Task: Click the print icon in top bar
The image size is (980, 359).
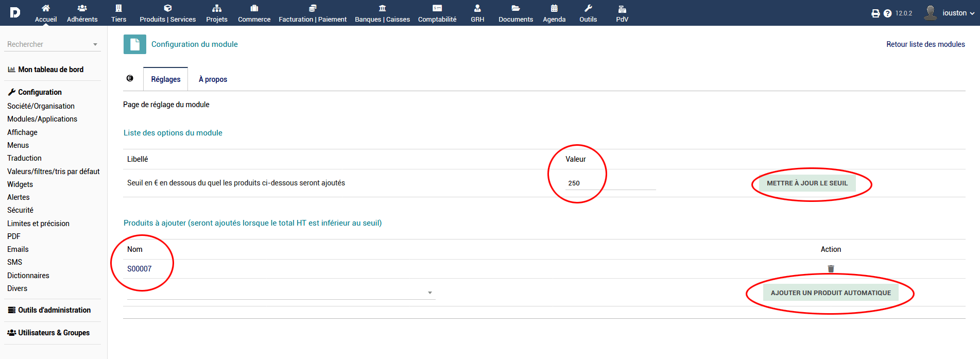Action: [x=875, y=13]
